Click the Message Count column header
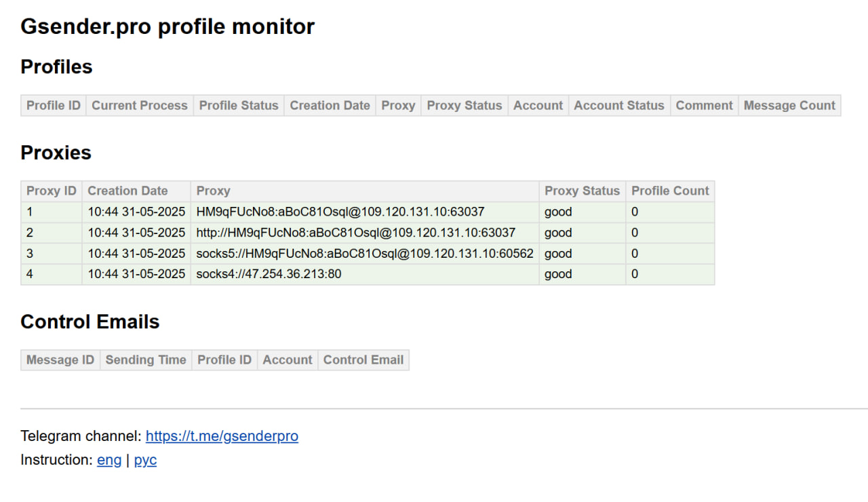The image size is (868, 502). click(789, 105)
